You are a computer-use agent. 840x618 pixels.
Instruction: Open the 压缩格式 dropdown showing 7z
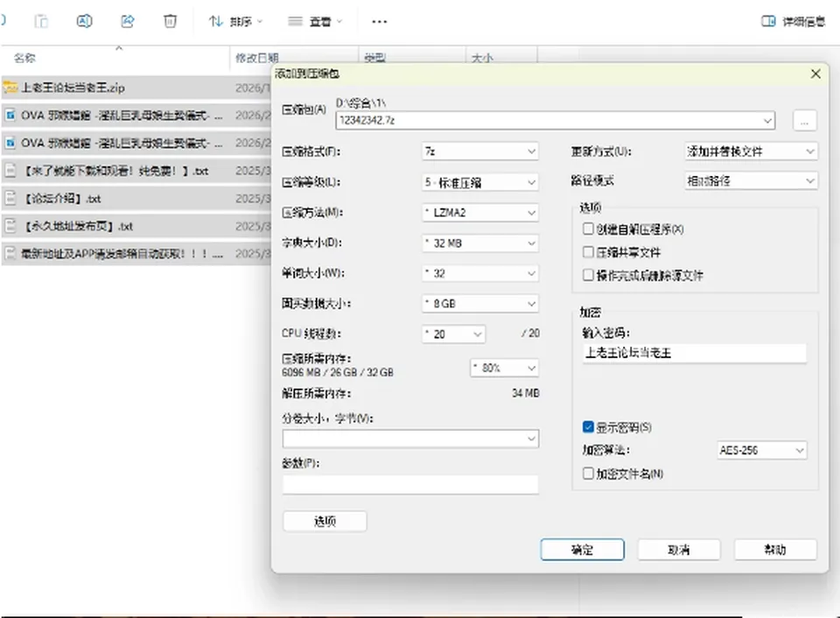click(x=480, y=151)
